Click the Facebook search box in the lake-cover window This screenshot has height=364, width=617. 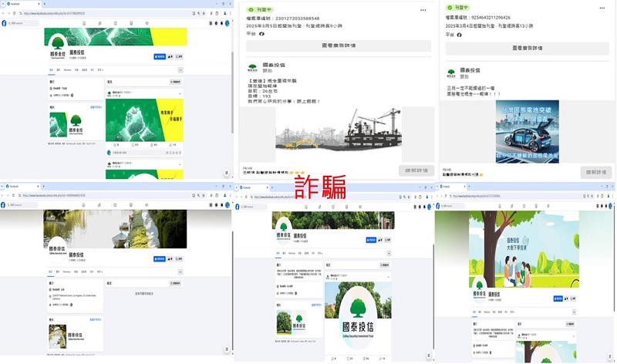[22, 205]
